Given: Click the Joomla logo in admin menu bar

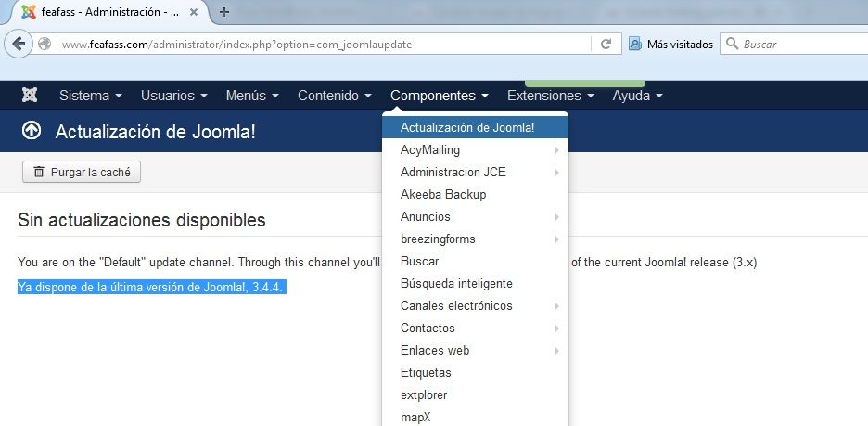Looking at the screenshot, I should [x=30, y=96].
